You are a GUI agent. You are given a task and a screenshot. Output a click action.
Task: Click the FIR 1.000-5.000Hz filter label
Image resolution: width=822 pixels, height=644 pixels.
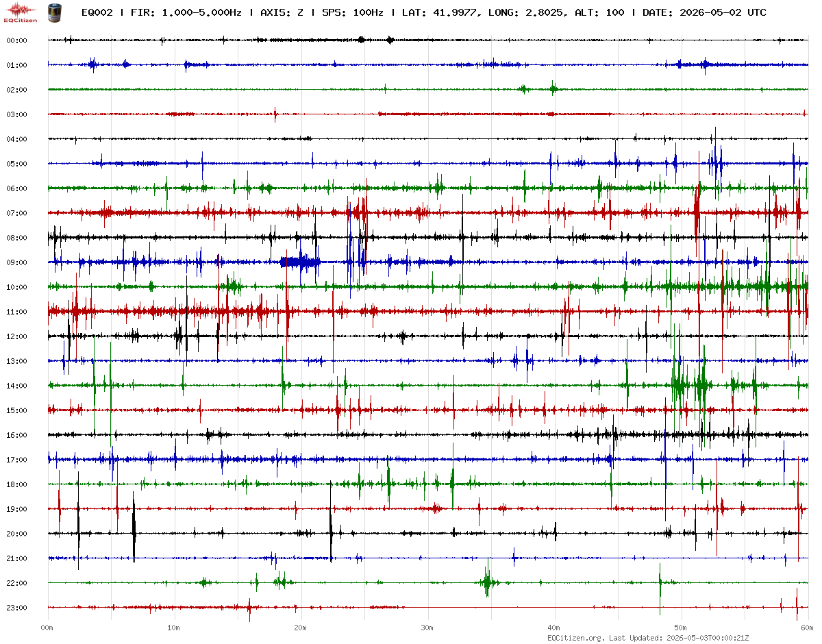(186, 12)
